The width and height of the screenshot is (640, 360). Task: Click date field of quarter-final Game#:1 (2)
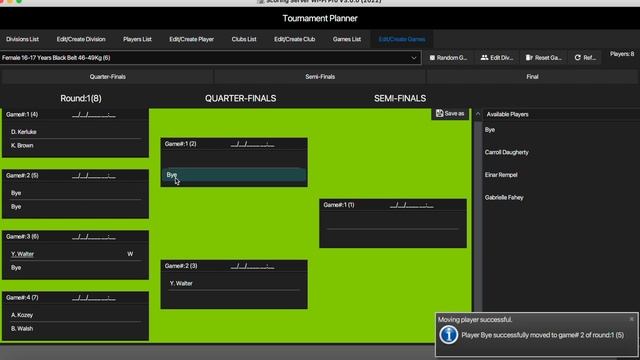tap(252, 144)
